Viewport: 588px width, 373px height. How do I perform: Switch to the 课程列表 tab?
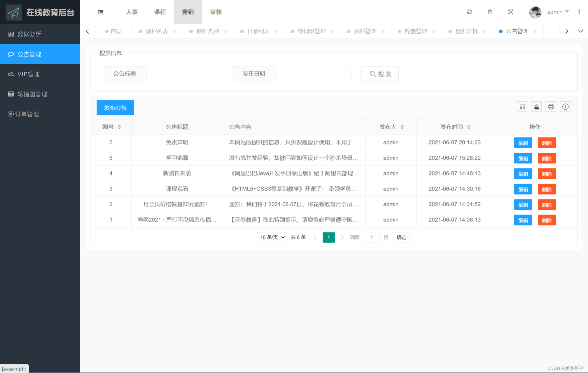tap(157, 31)
